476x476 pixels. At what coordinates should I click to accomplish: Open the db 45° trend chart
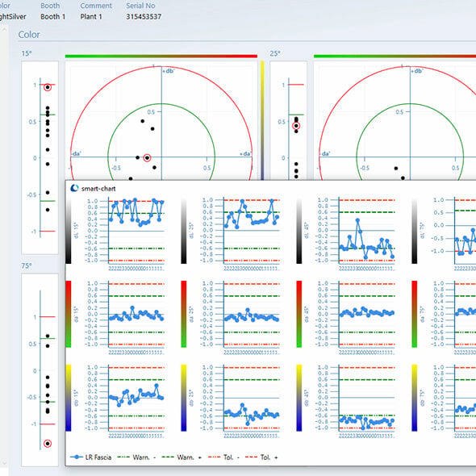click(366, 398)
